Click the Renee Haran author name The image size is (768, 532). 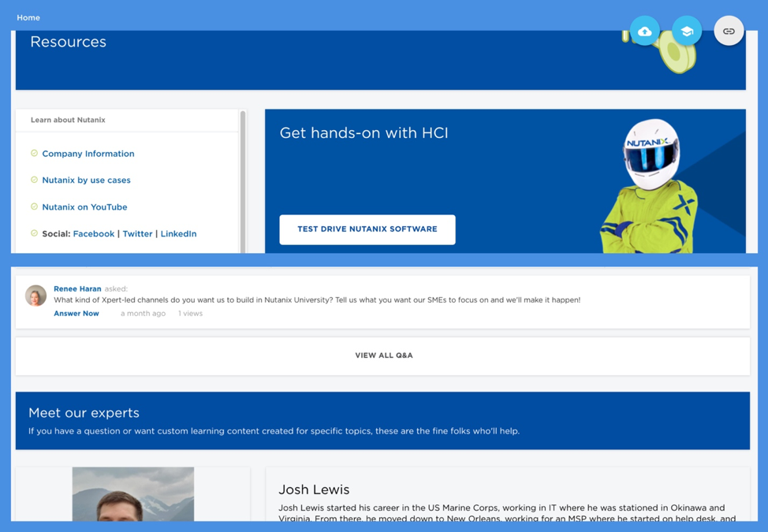pos(77,288)
